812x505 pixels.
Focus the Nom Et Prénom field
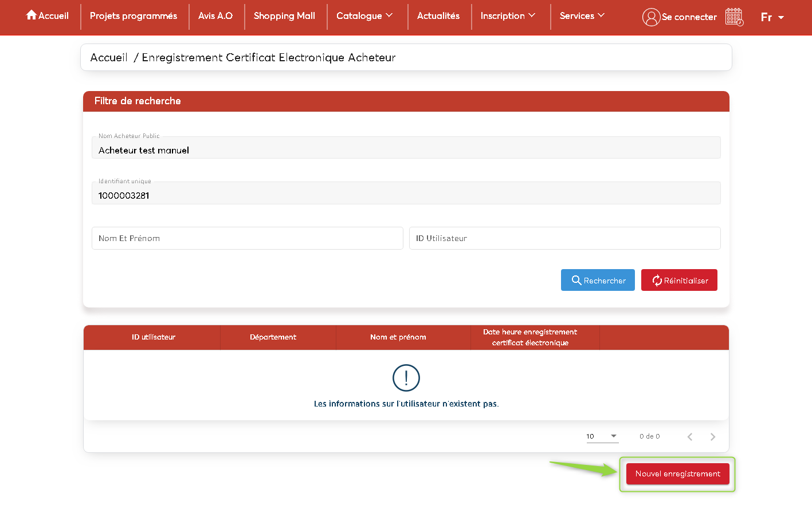pos(247,238)
